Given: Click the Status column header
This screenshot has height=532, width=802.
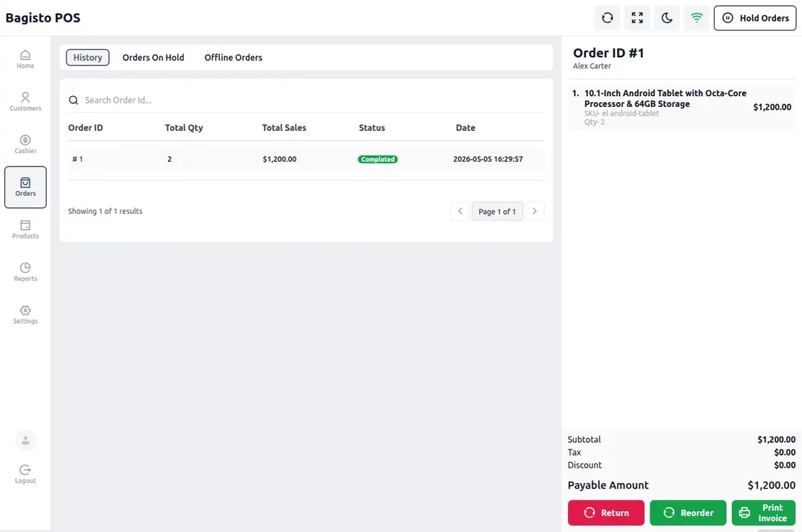Looking at the screenshot, I should click(372, 128).
